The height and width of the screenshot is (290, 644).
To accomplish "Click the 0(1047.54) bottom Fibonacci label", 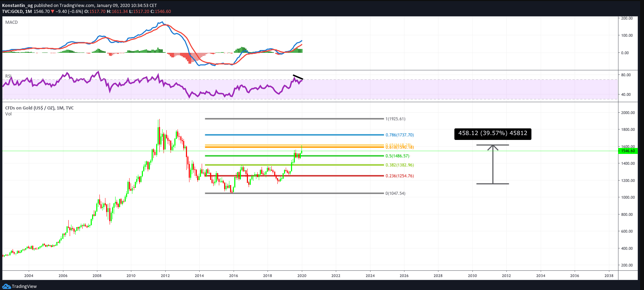I will [395, 193].
